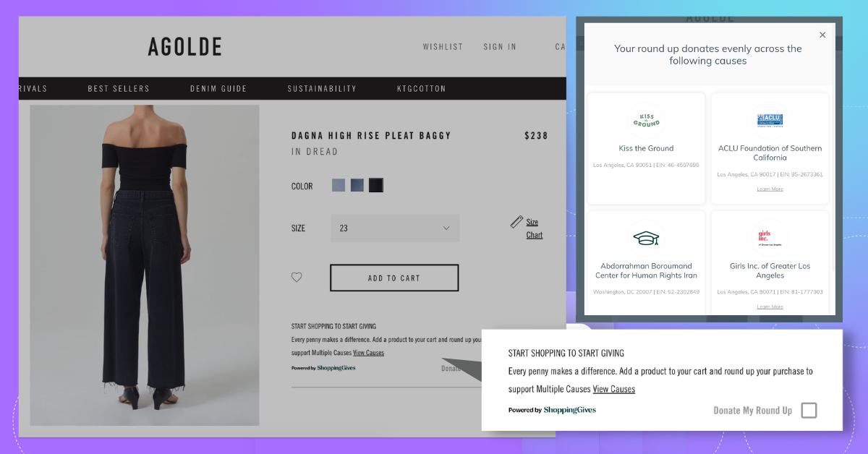Screen dimensions: 868x454
Task: Select the light blue color swatch
Action: coord(339,186)
